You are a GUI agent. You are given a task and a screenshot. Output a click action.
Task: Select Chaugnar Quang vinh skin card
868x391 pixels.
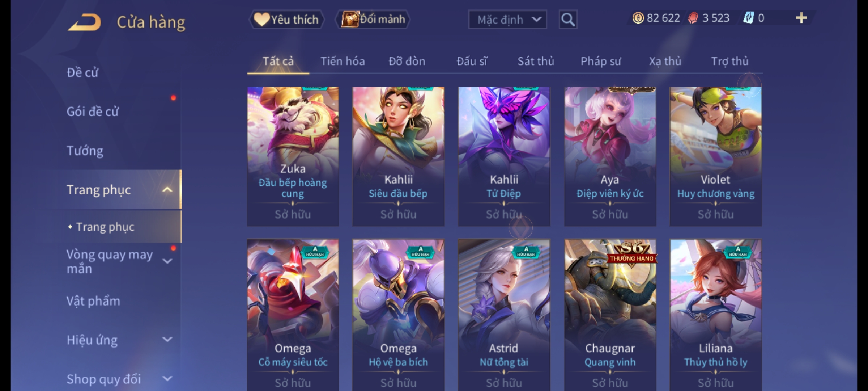point(610,315)
